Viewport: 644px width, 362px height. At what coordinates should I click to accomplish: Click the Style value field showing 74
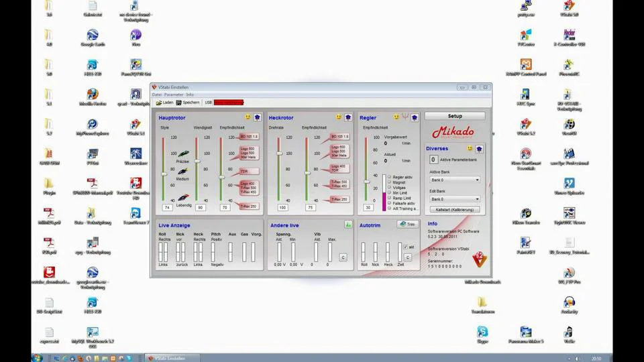click(x=167, y=208)
